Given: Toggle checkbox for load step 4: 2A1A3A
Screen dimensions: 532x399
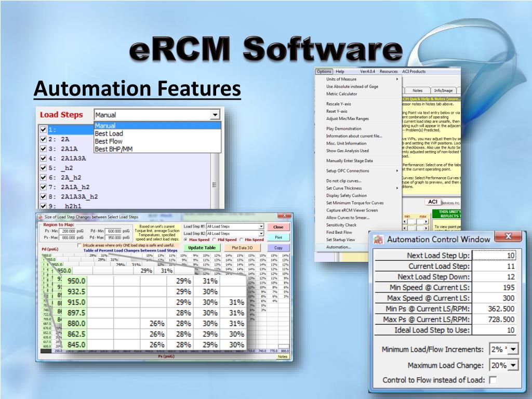Looking at the screenshot, I should pyautogui.click(x=43, y=158).
